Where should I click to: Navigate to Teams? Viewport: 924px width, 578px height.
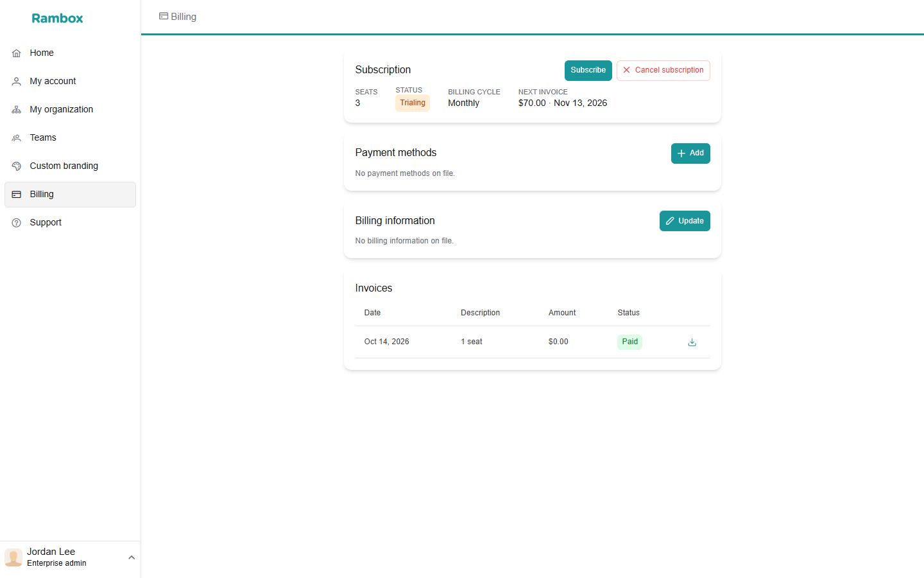point(71,138)
